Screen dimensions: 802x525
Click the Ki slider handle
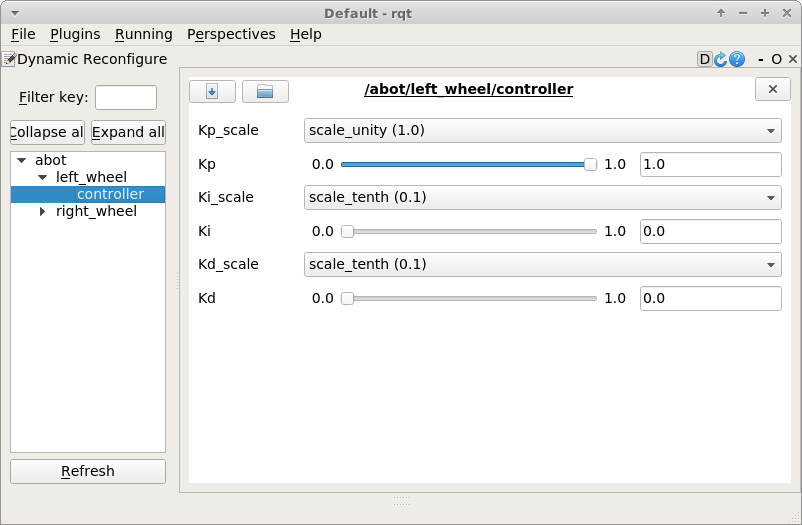[x=347, y=231]
